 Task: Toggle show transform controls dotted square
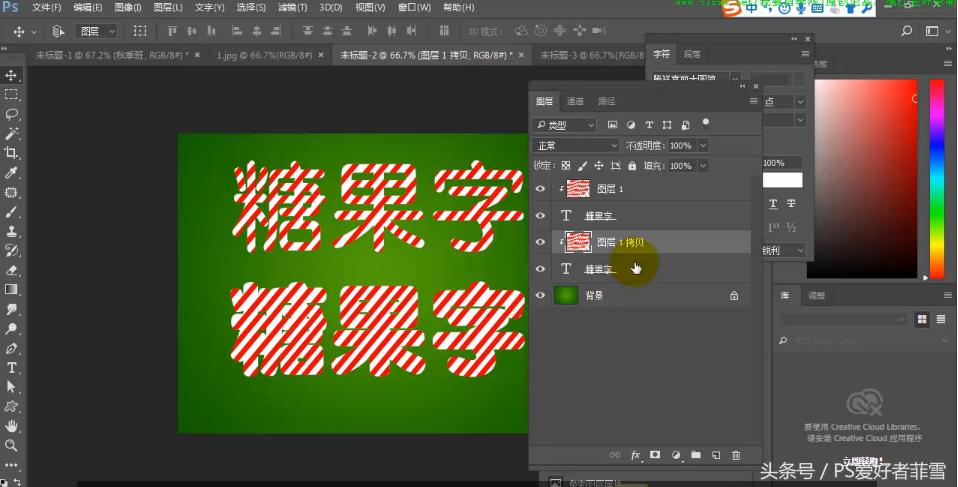tap(140, 31)
